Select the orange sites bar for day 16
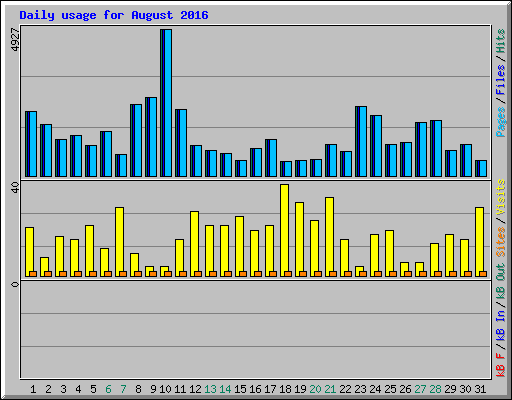512x400 pixels. click(x=258, y=274)
